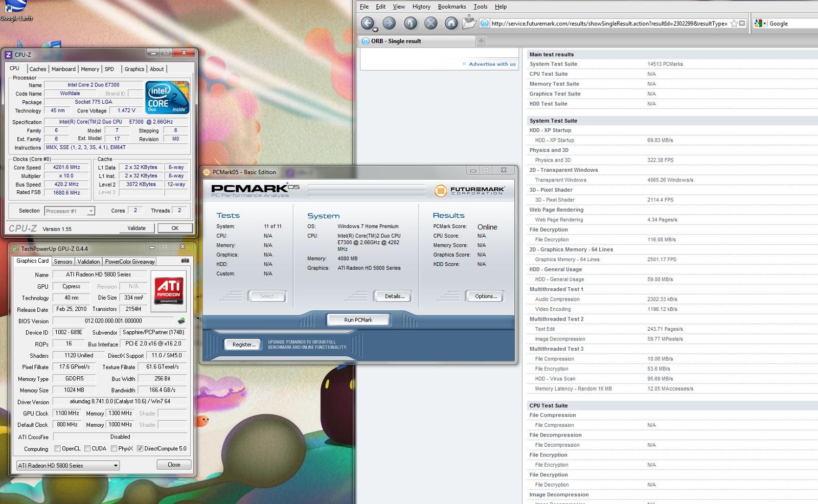Click the Register... button in PCMark05
Image resolution: width=818 pixels, height=504 pixels.
[244, 345]
